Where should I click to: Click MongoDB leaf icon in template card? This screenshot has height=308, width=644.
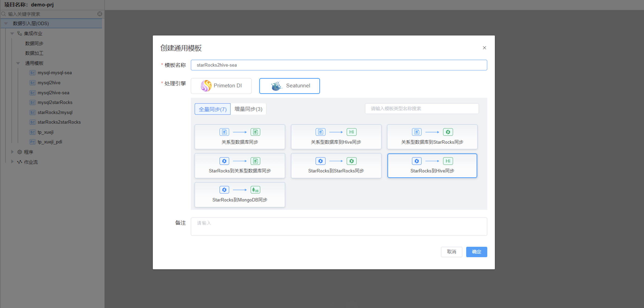coord(255,190)
